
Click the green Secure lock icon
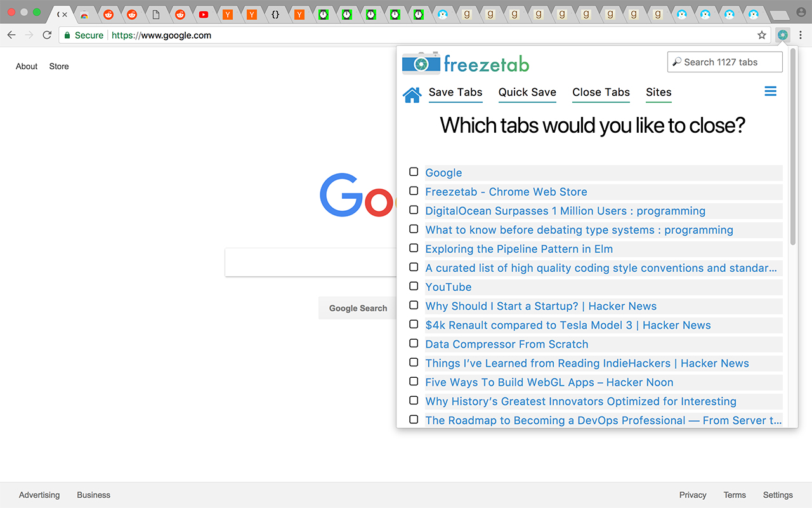tap(67, 35)
